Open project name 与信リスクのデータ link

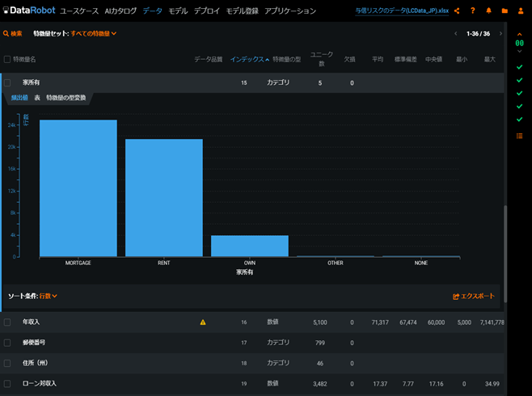pyautogui.click(x=402, y=11)
